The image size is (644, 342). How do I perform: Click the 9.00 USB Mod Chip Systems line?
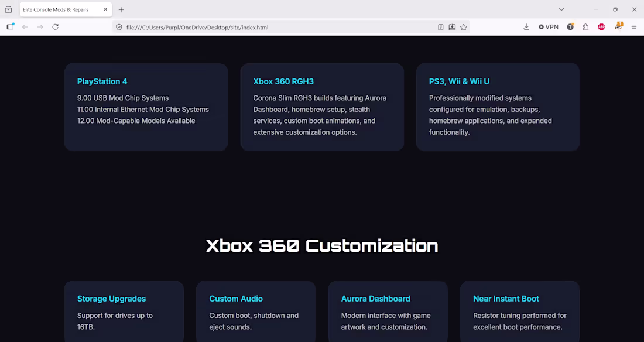point(123,98)
